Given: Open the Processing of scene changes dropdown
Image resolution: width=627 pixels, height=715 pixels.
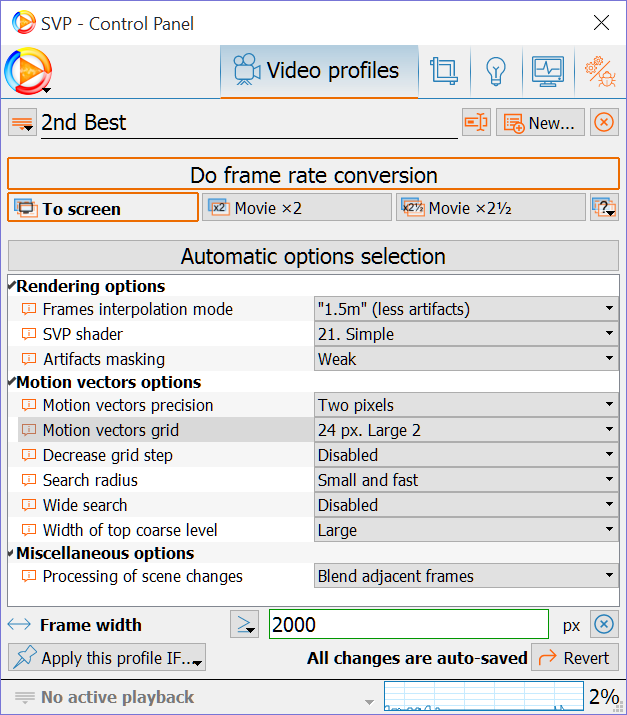Looking at the screenshot, I should [466, 576].
